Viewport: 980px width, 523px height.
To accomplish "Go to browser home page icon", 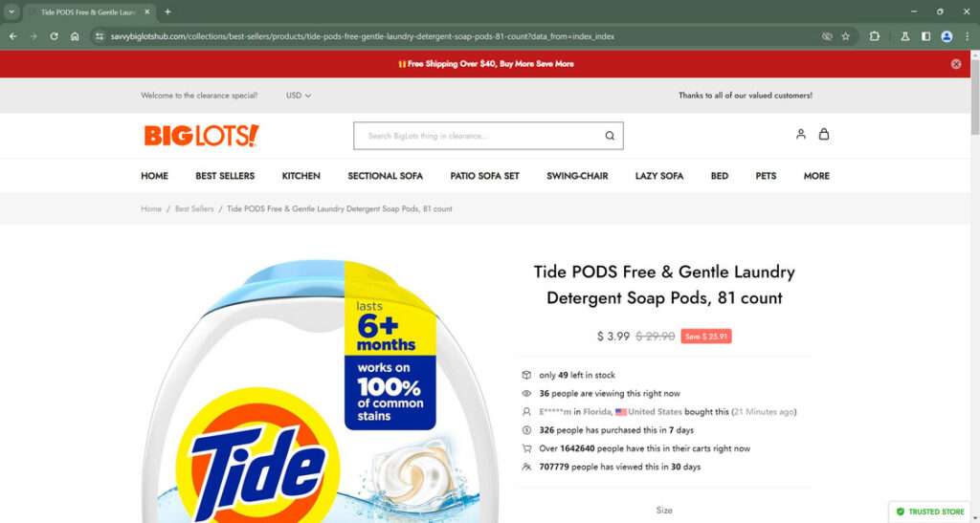I will (x=75, y=36).
